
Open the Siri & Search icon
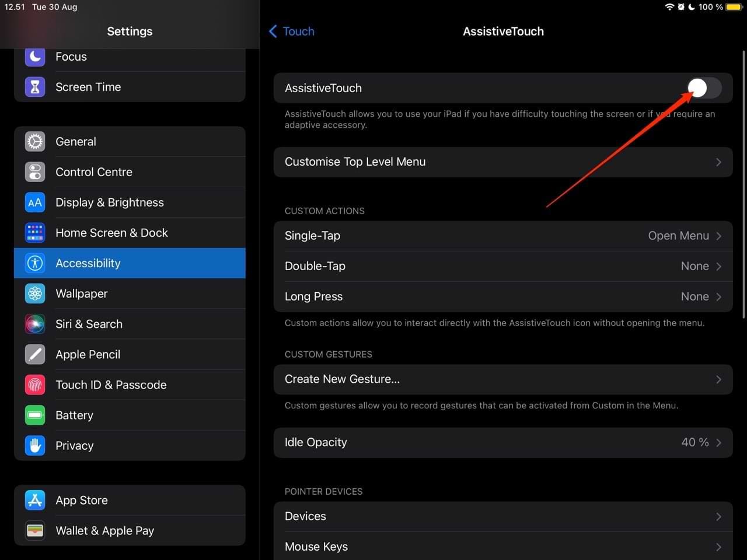point(35,324)
